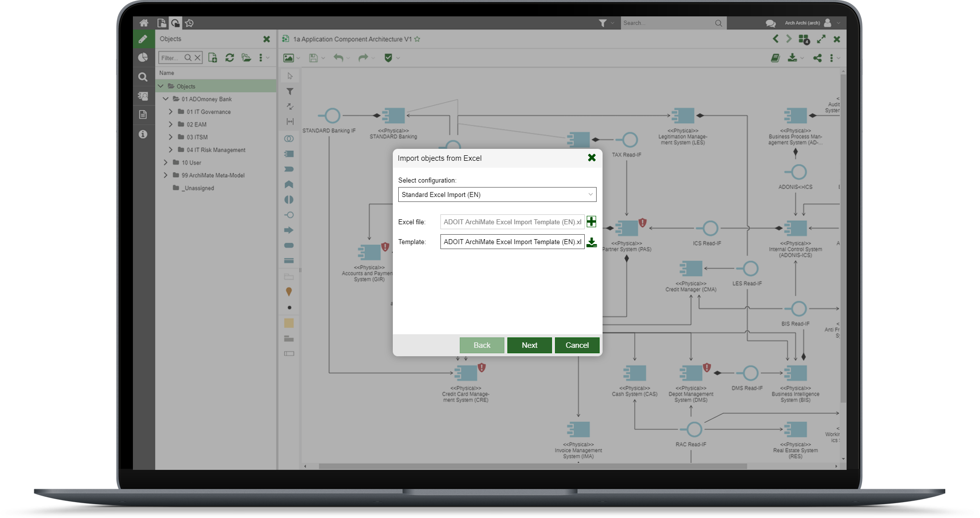980x518 pixels.
Task: Click the Next button
Action: click(x=529, y=345)
